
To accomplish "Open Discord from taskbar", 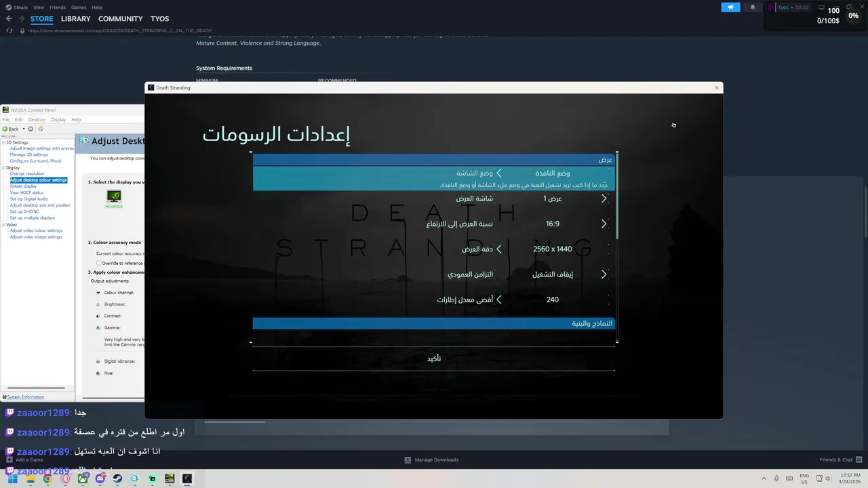I will [x=100, y=479].
